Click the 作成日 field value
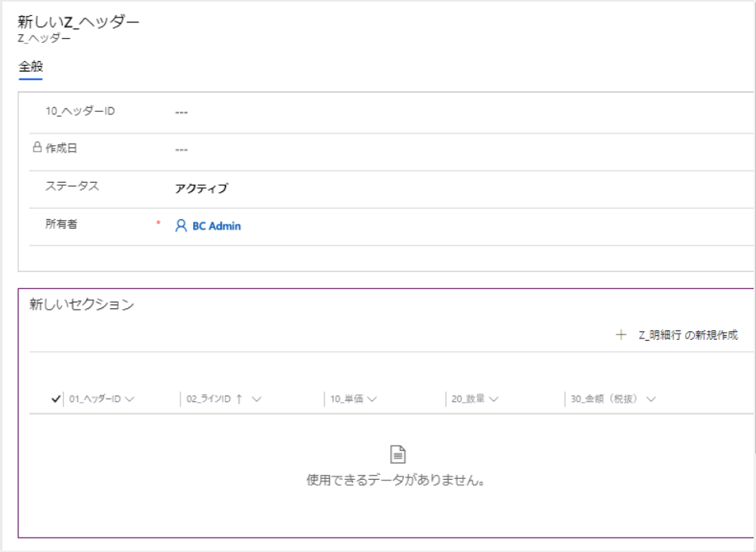Viewport: 756px width, 552px height. click(181, 150)
